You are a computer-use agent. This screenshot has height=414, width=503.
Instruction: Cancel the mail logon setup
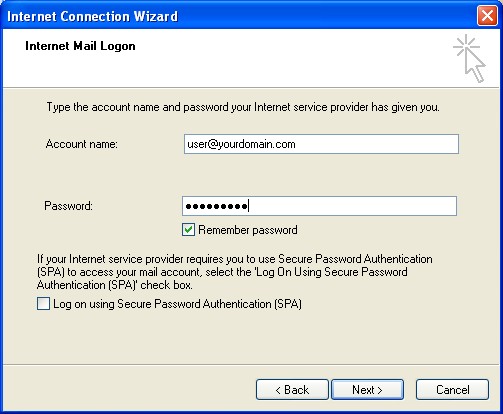[452, 389]
